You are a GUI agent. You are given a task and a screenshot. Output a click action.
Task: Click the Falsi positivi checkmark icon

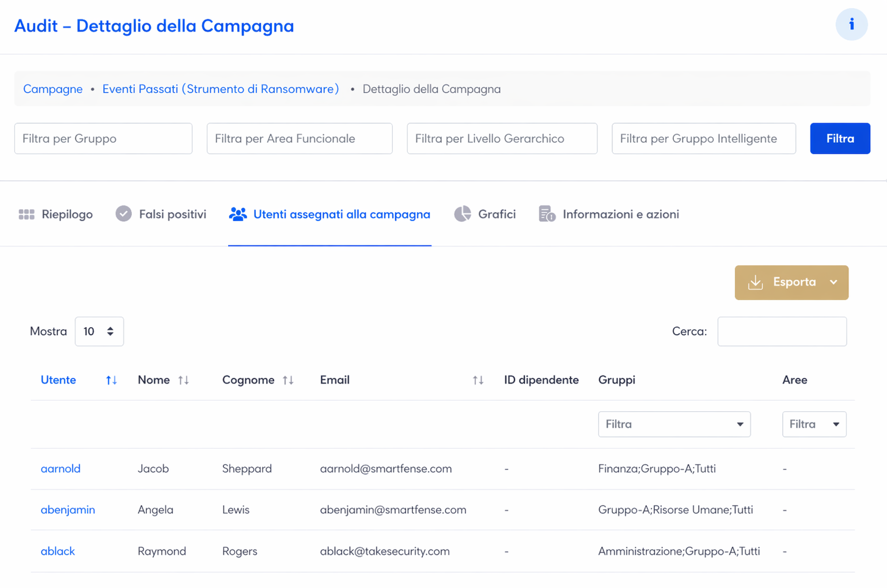123,214
